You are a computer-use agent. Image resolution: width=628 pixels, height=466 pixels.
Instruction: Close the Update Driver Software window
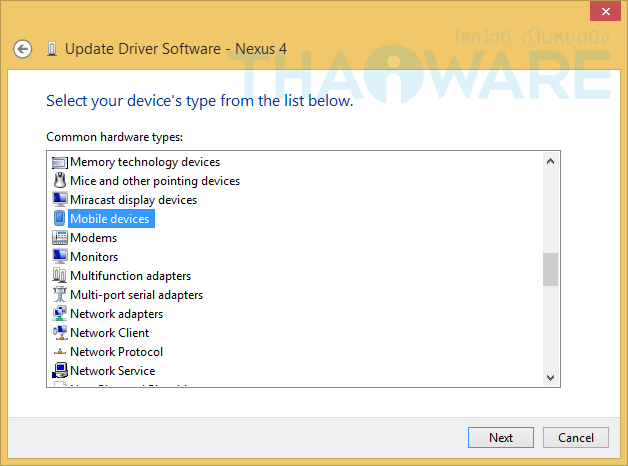[x=602, y=11]
